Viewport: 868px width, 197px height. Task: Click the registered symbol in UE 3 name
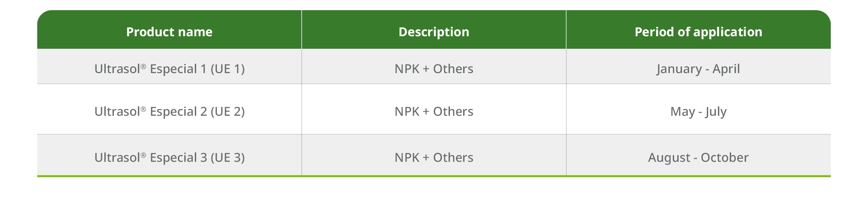tap(143, 155)
